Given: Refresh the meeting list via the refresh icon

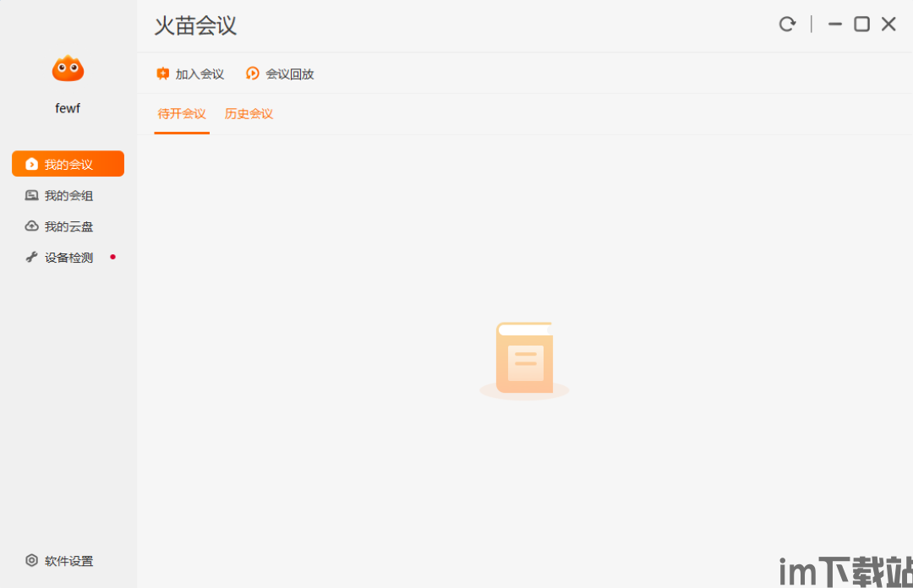Looking at the screenshot, I should pyautogui.click(x=787, y=24).
